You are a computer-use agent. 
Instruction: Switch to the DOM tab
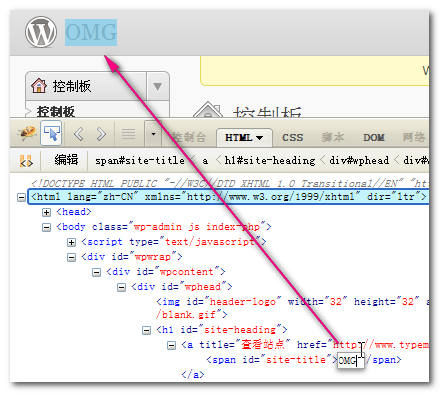374,137
